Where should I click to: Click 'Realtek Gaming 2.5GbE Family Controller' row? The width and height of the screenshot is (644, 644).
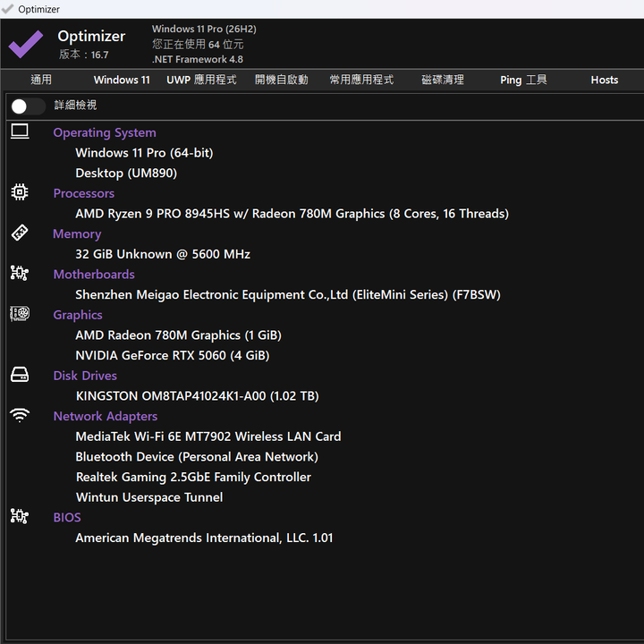tap(193, 477)
